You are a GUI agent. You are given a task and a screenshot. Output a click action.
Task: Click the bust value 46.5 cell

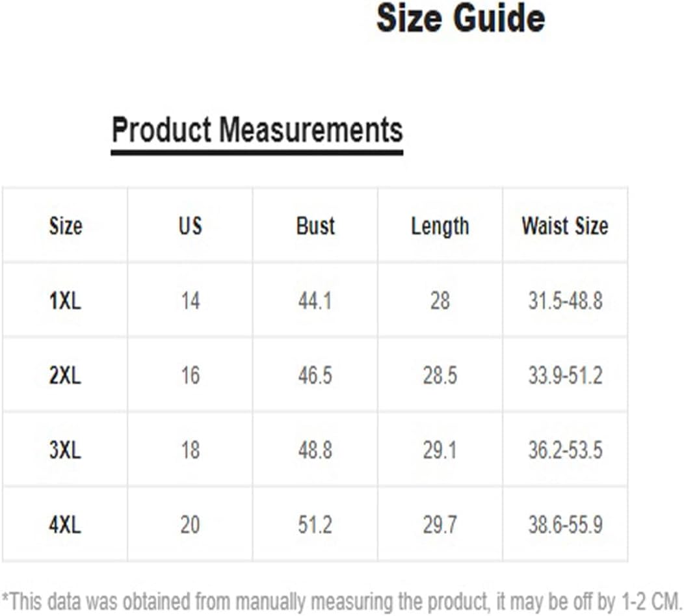(315, 375)
